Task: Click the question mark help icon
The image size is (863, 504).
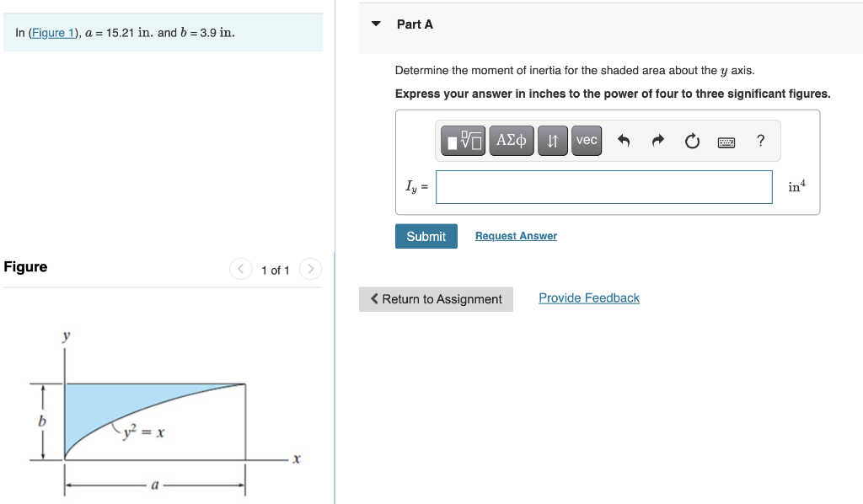Action: tap(760, 141)
